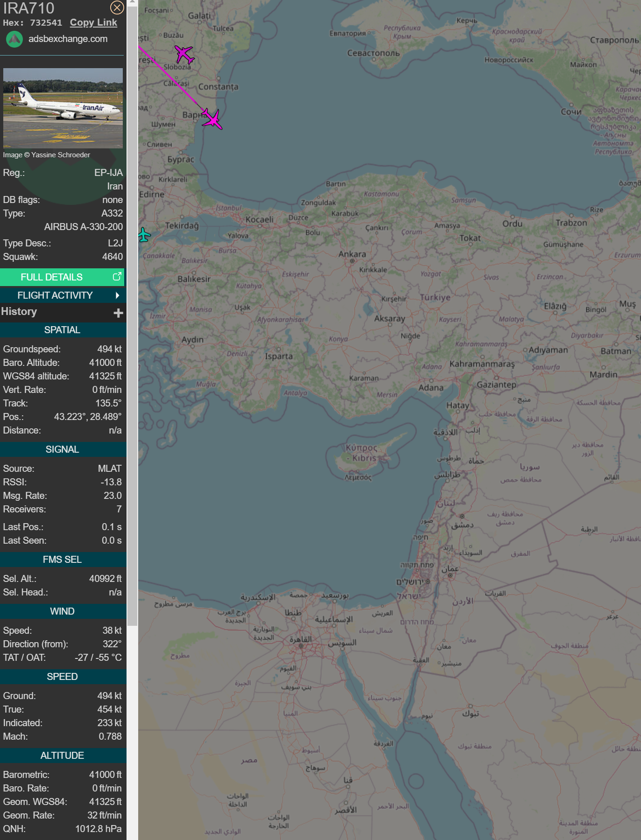Select the magenta IRA710 plane on map
The image size is (641, 840).
click(212, 119)
